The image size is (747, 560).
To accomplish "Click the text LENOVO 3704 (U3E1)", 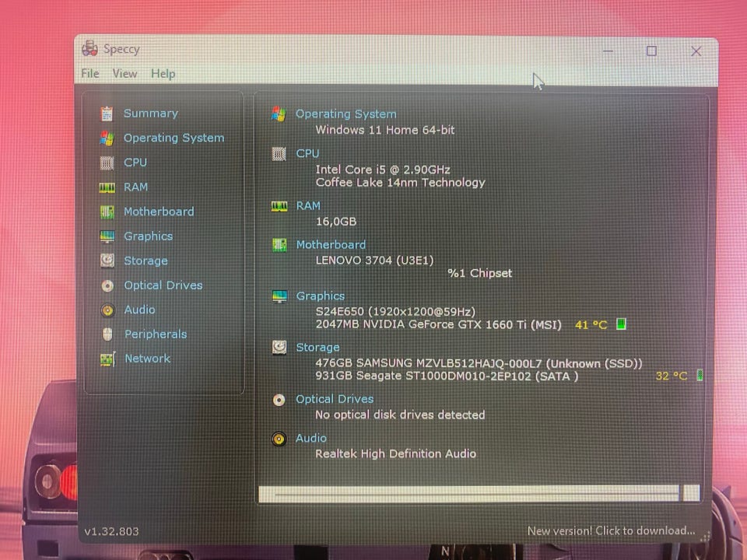I will [374, 261].
